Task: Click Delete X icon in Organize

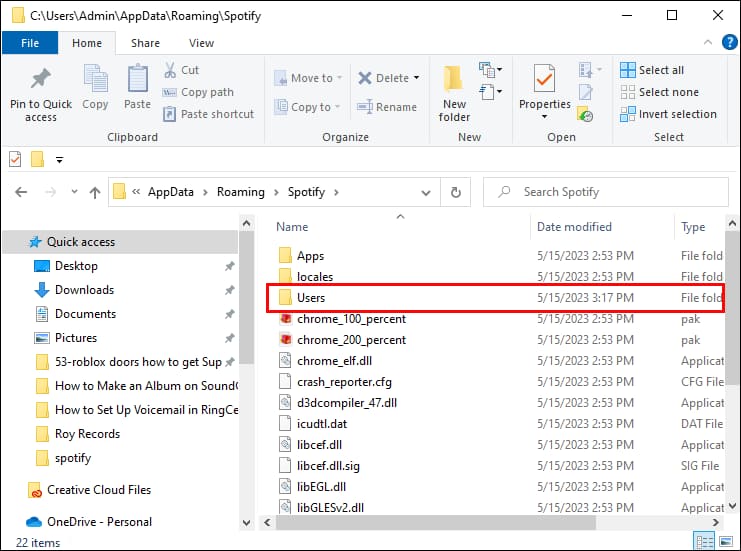Action: (x=365, y=78)
